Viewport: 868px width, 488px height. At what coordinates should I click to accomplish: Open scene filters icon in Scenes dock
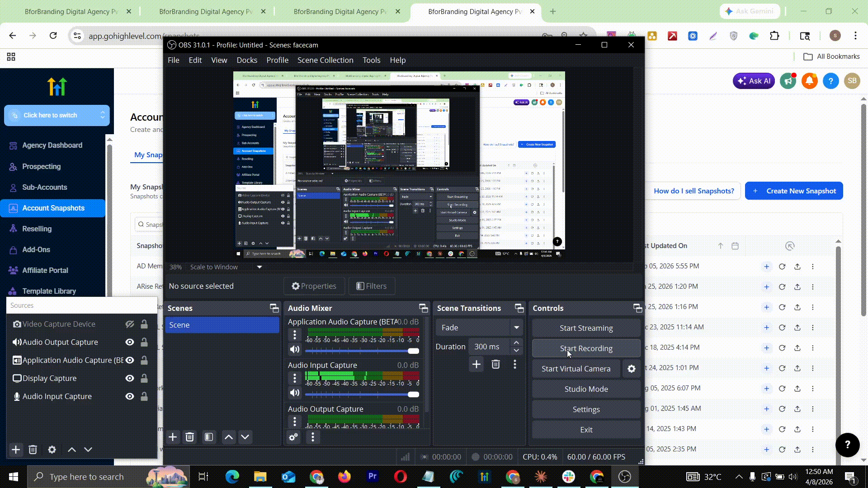(x=209, y=437)
